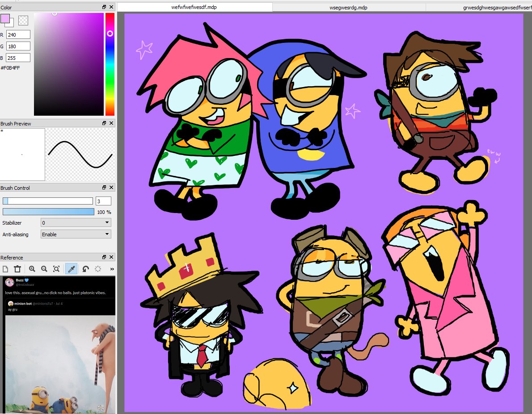The image size is (532, 414).
Task: Undock the Reference panel
Action: [104, 257]
